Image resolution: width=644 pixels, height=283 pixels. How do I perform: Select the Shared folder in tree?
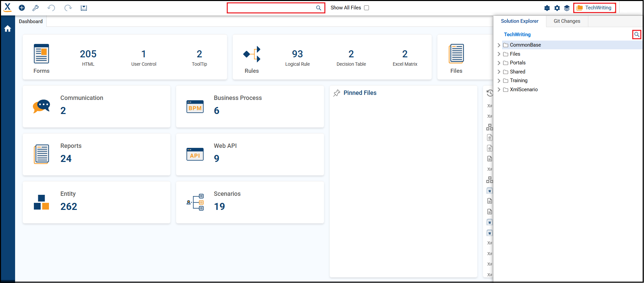pyautogui.click(x=518, y=72)
